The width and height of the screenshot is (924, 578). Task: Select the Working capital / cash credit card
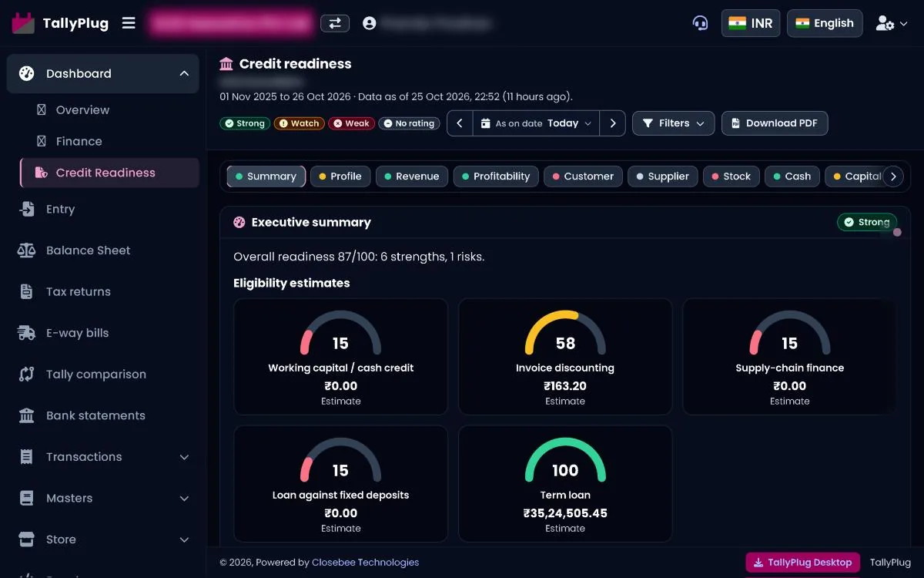point(341,357)
